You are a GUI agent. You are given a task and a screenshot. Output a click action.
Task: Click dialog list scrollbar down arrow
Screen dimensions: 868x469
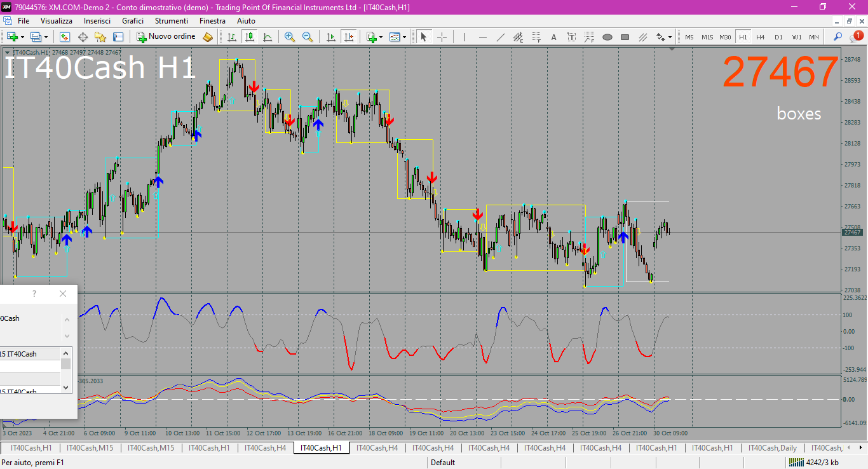pos(66,386)
